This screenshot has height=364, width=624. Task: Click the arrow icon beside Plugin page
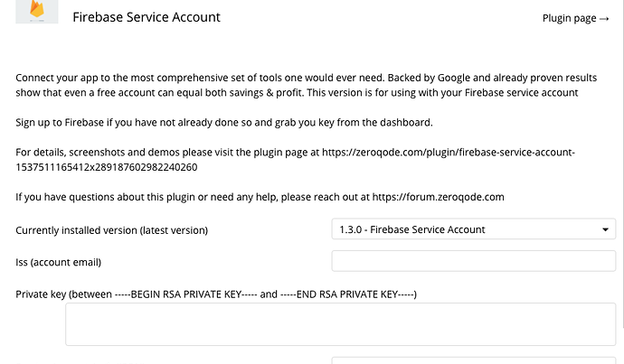(x=604, y=19)
